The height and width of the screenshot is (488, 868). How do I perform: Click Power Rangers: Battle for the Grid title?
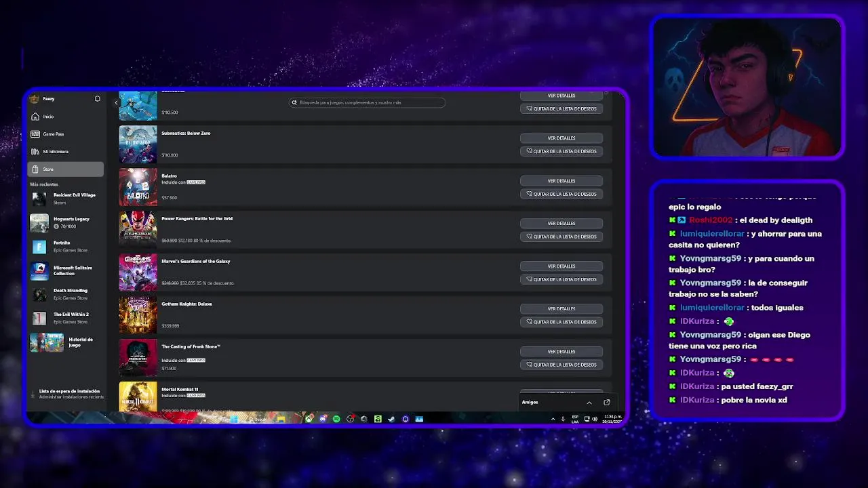pos(197,218)
